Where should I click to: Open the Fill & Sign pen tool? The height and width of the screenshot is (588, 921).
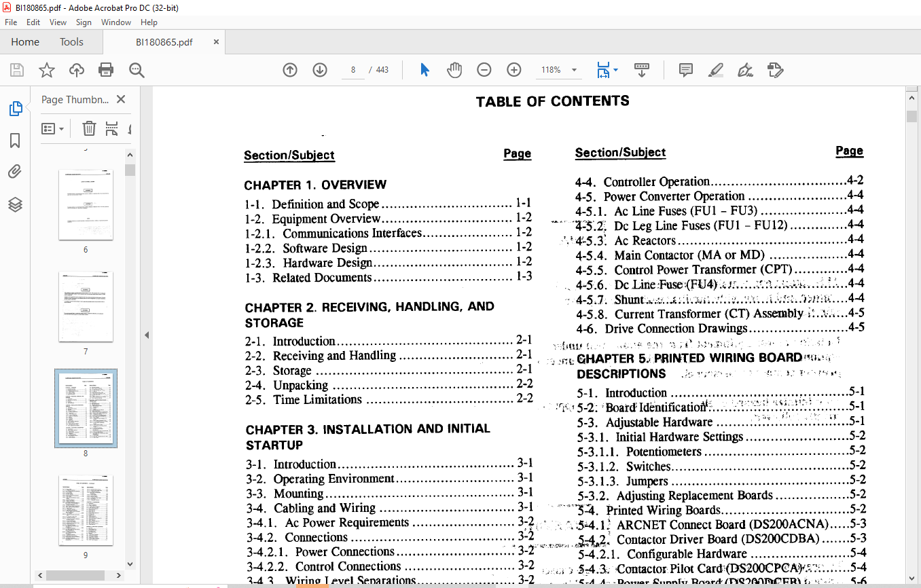745,70
